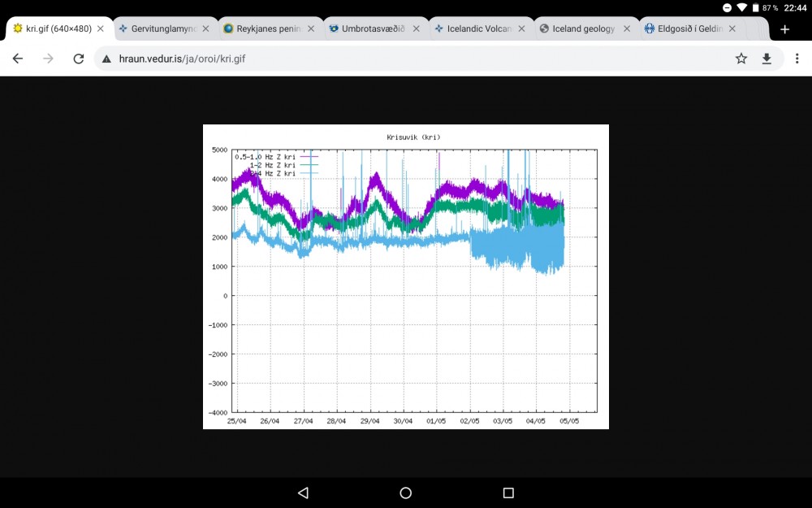812x508 pixels.
Task: Switch to the Gervitunglamynd tab
Action: (x=159, y=27)
